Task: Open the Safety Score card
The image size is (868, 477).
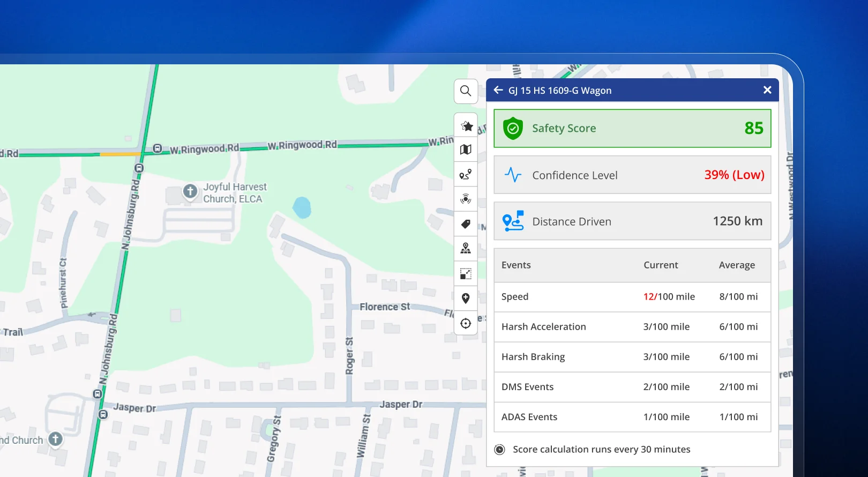Action: 632,129
